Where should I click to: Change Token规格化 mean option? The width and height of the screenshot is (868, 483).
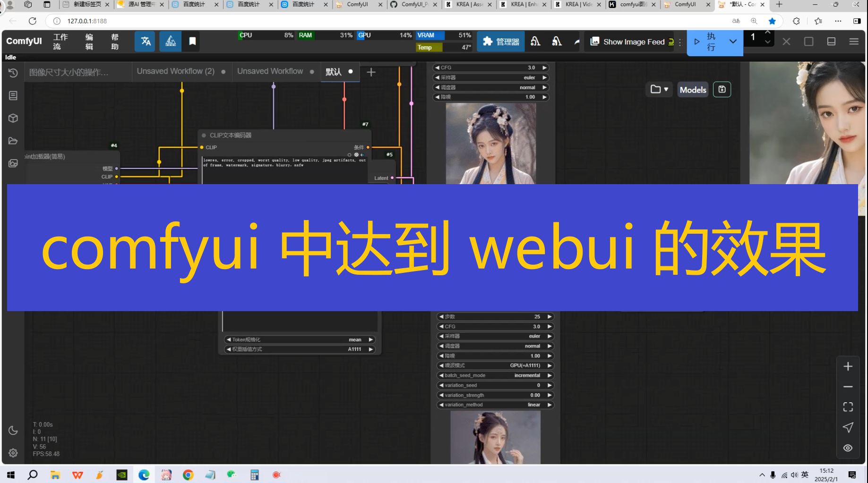click(x=300, y=339)
